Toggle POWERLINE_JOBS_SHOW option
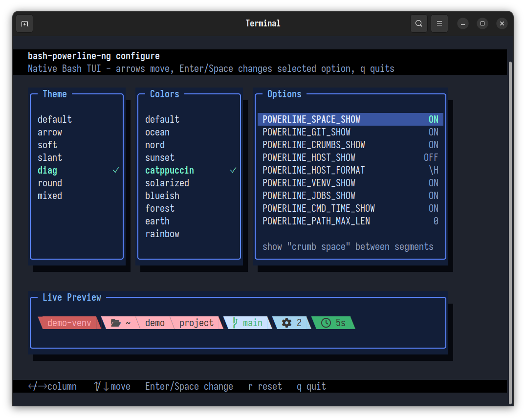Image resolution: width=526 pixels, height=420 pixels. coord(350,196)
